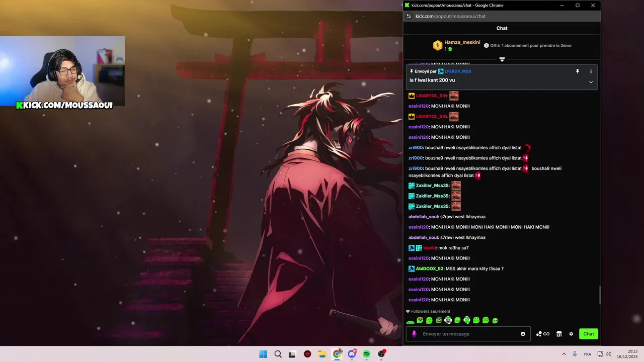Click message 'MSS akhir mara kiity l3saa ?'
Viewport: 644px width, 362px height.
pos(474,268)
